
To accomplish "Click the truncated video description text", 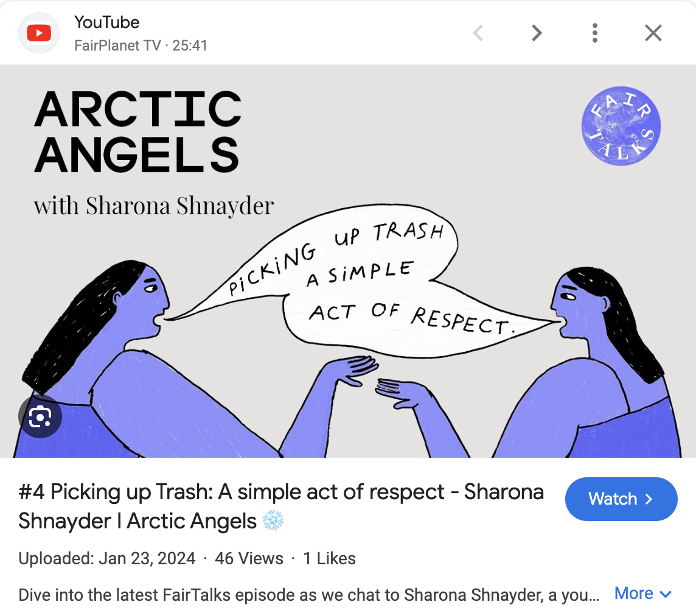I will [x=308, y=595].
